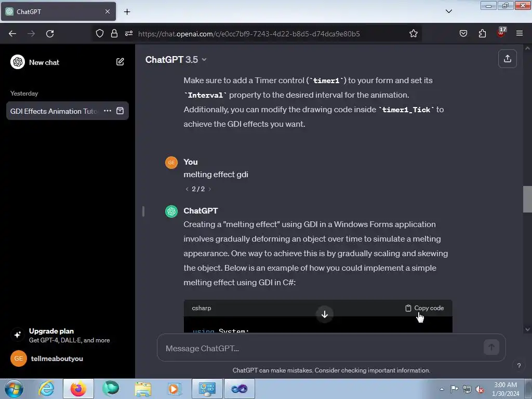Select the ChatGPT browser tab
This screenshot has height=399, width=532.
coord(58,11)
